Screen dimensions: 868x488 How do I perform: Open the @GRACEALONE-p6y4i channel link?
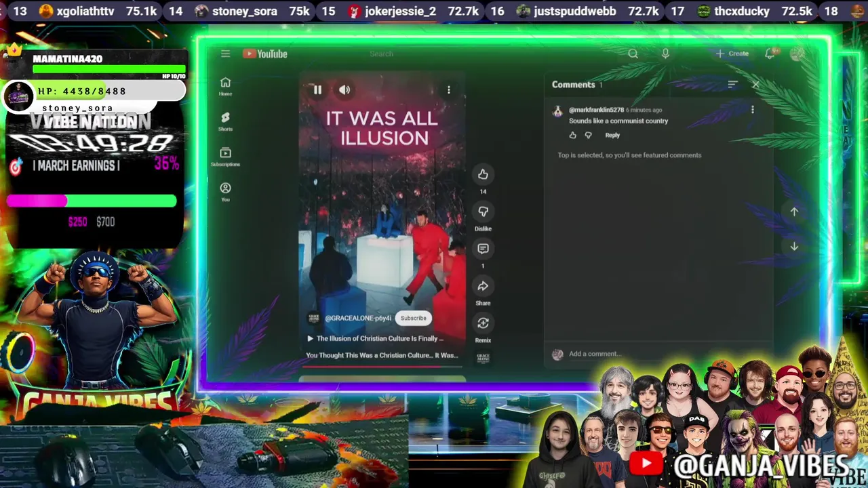pos(357,318)
